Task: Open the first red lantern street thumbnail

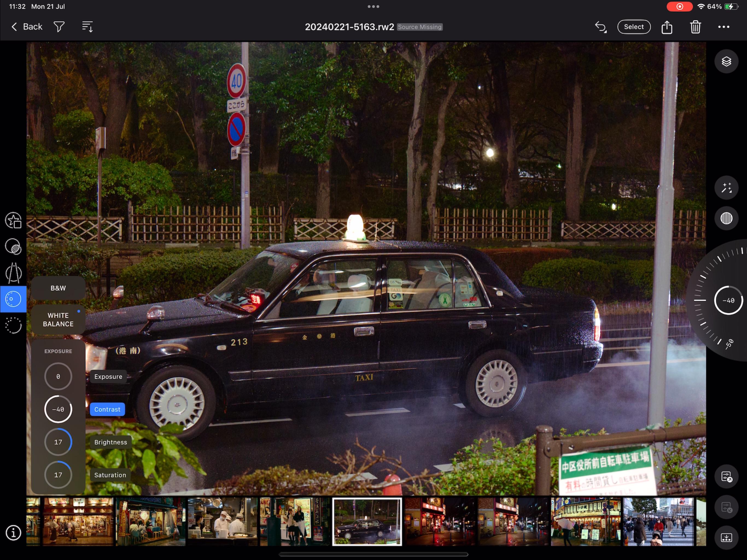Action: tap(440, 521)
